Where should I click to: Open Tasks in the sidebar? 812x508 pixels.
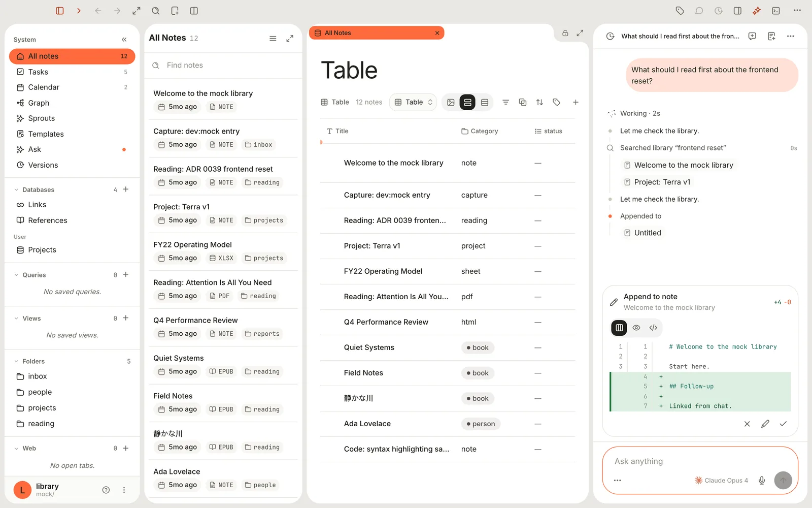(x=72, y=72)
